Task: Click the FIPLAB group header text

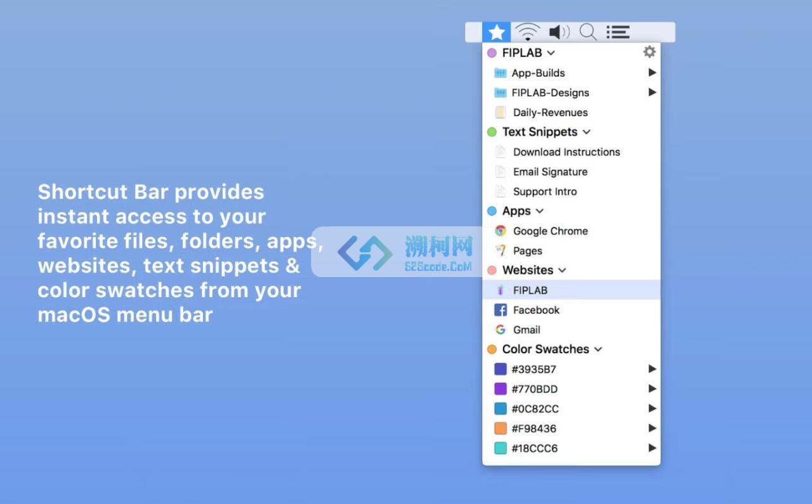Action: [x=522, y=53]
